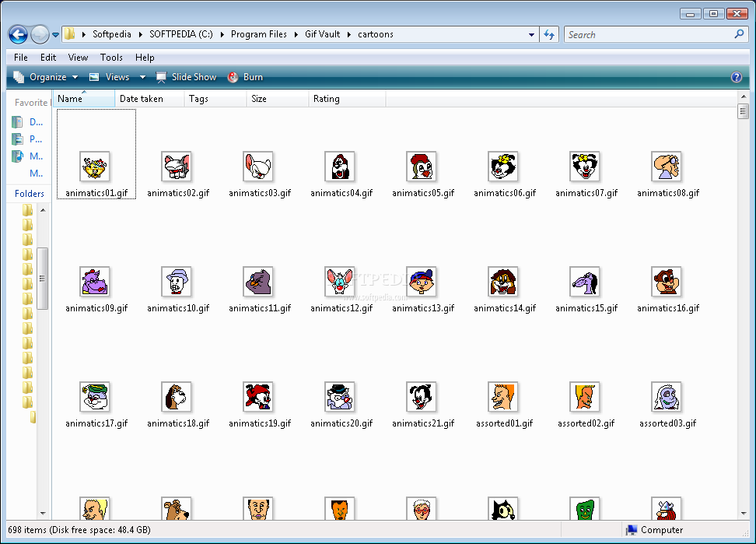Viewport: 756px width, 544px height.
Task: Select assorted01.gif icon
Action: 503,397
